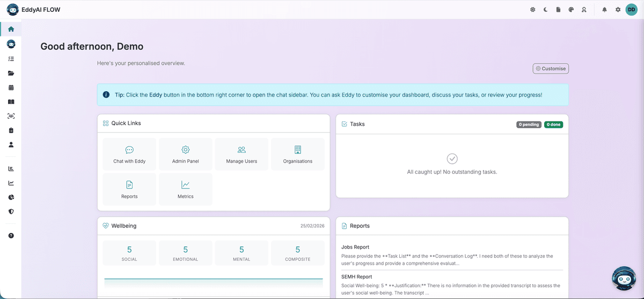Screen dimensions: 644x299
Task: Open the Eddy chat bubble bottom right
Action: (624, 279)
